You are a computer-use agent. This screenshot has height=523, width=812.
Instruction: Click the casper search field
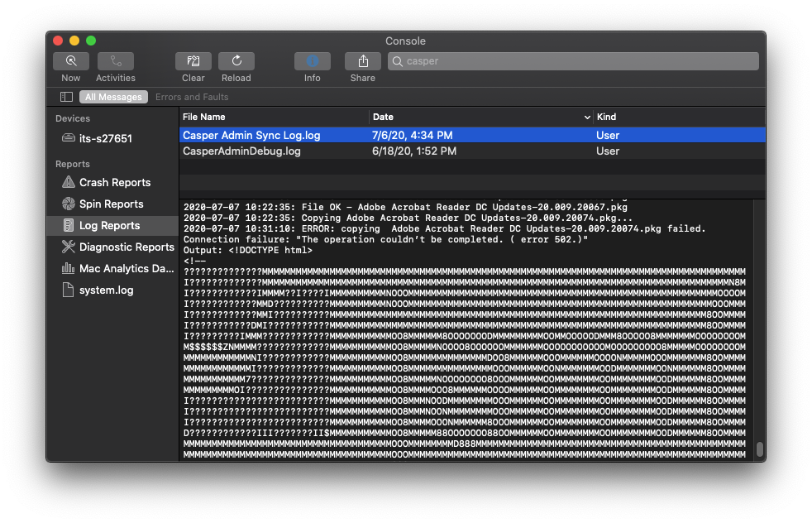(573, 61)
